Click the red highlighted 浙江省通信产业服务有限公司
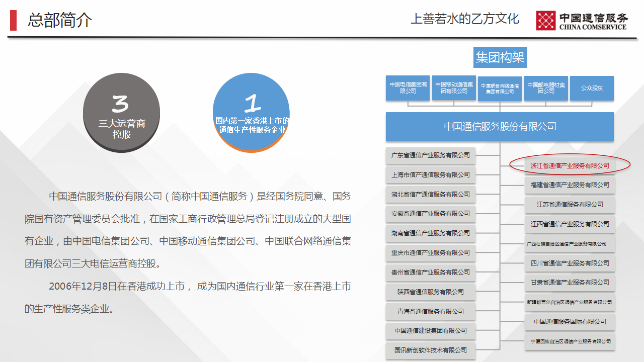 (570, 165)
